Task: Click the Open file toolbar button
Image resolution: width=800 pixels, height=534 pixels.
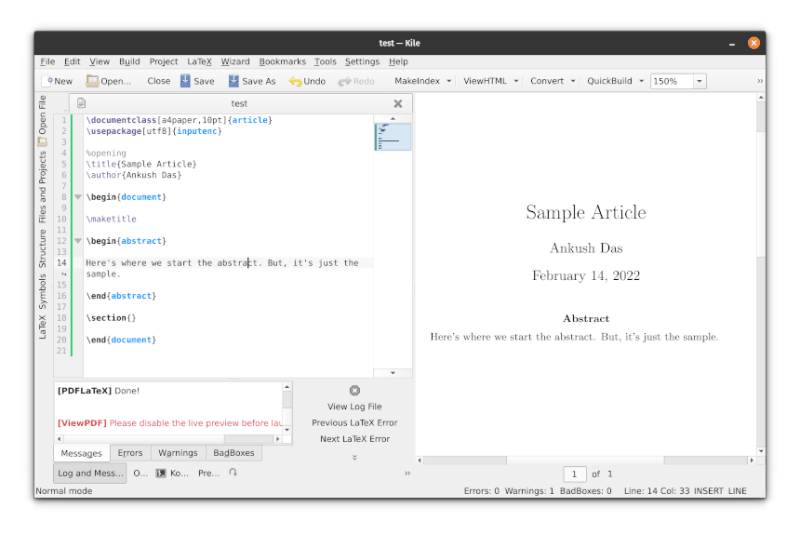Action: [x=108, y=81]
